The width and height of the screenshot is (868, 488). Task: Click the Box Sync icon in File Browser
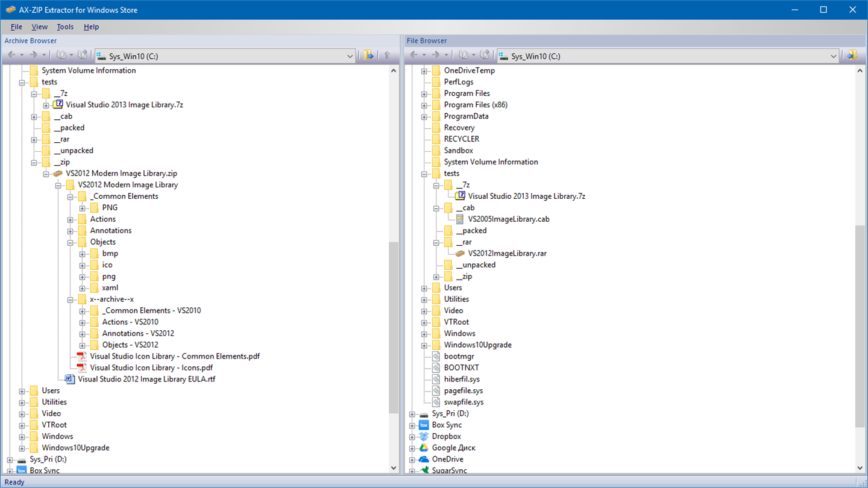point(424,425)
